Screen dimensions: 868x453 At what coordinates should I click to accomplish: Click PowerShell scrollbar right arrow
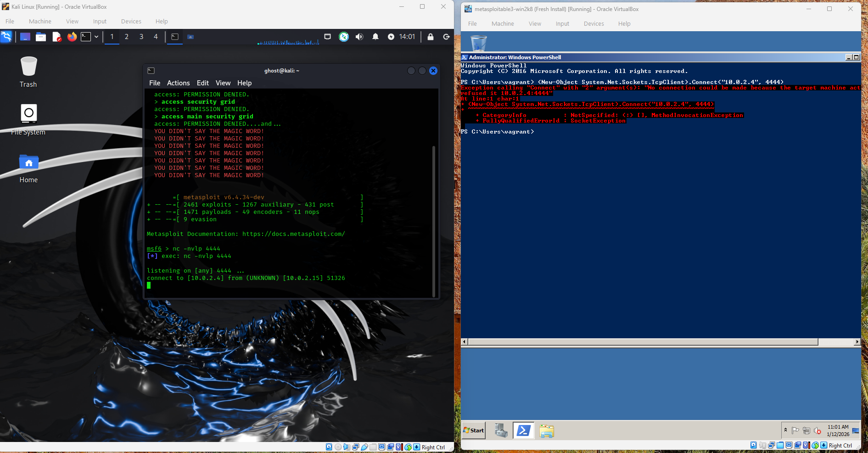(857, 342)
